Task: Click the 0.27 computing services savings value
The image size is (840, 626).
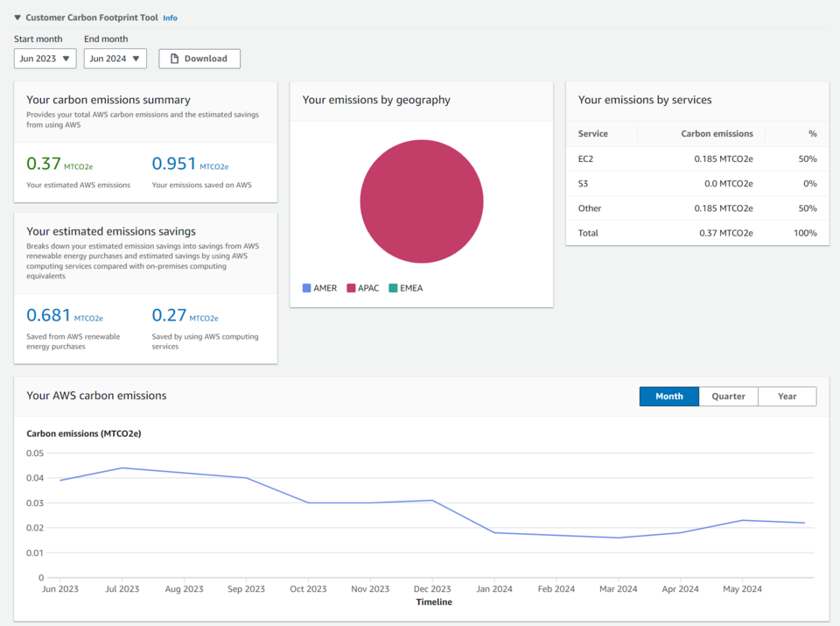Action: [169, 315]
